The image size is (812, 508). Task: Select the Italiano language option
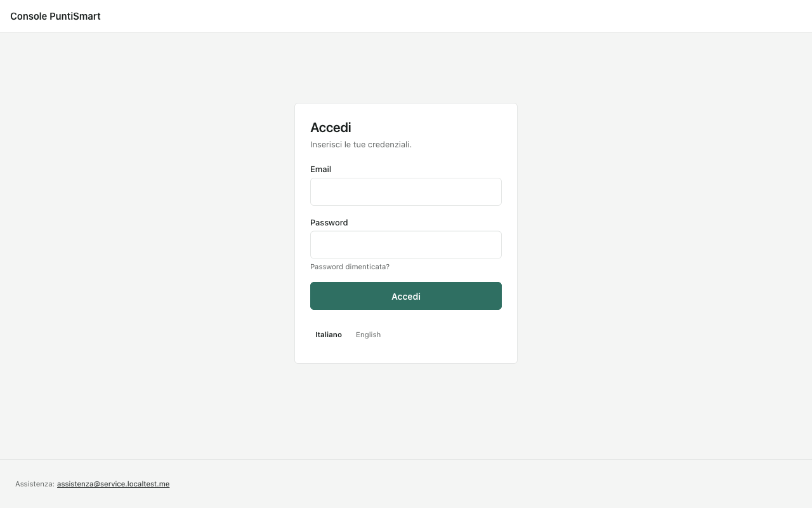point(329,335)
